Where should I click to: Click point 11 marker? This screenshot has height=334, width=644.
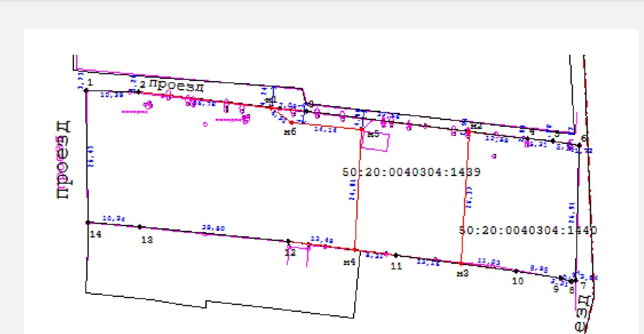396,255
